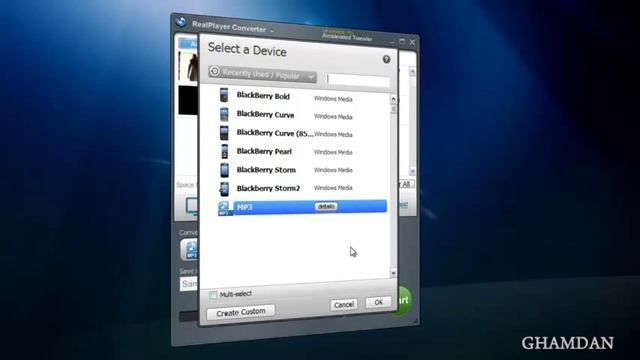The width and height of the screenshot is (640, 360).
Task: Click the BlackBerry Storm phone icon
Action: 224,170
